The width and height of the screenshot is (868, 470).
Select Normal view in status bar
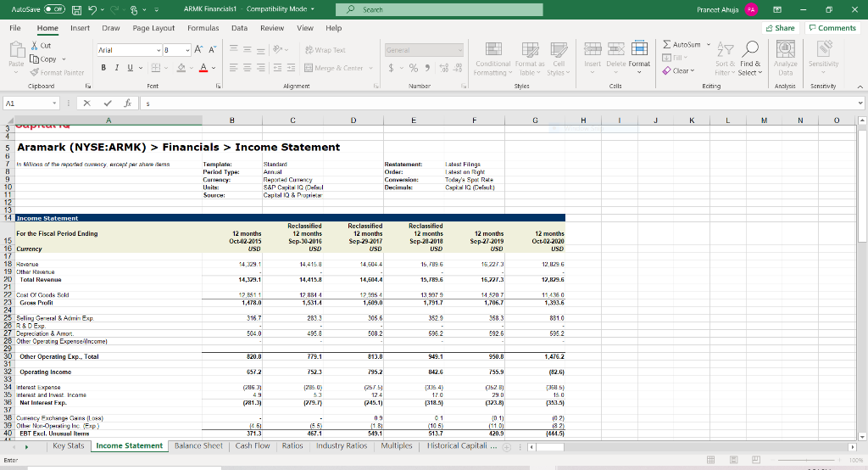coord(711,460)
